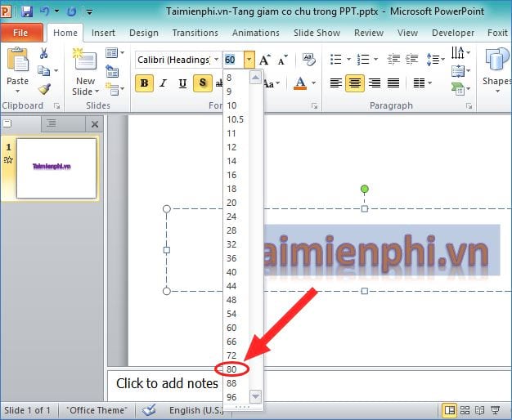Viewport: 512px width, 420px height.
Task: Select the Format Painter brush
Action: coord(44,89)
